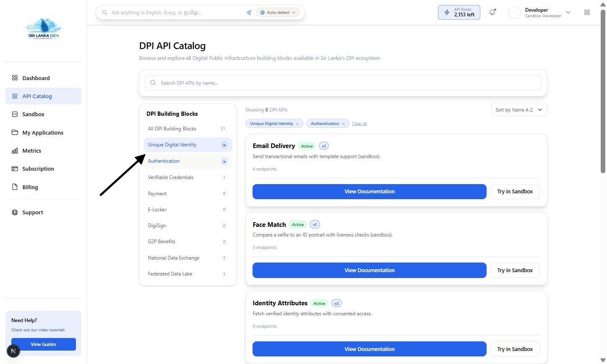Filter by G2P Benefits building block
Image resolution: width=607 pixels, height=364 pixels.
(x=188, y=242)
